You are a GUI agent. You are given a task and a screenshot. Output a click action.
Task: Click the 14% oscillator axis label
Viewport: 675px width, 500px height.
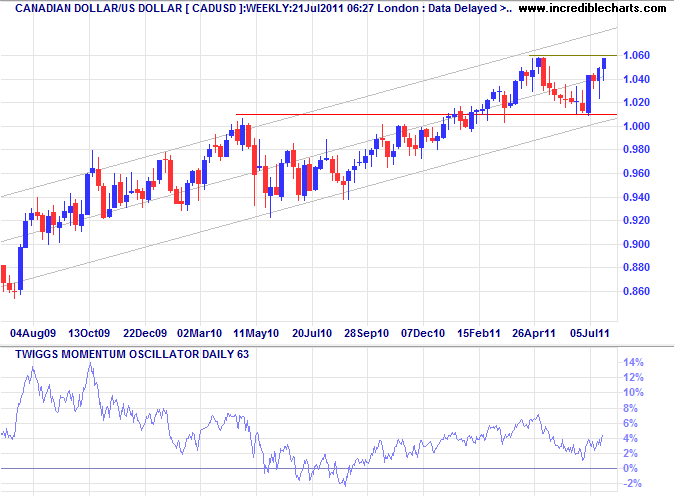pyautogui.click(x=633, y=363)
